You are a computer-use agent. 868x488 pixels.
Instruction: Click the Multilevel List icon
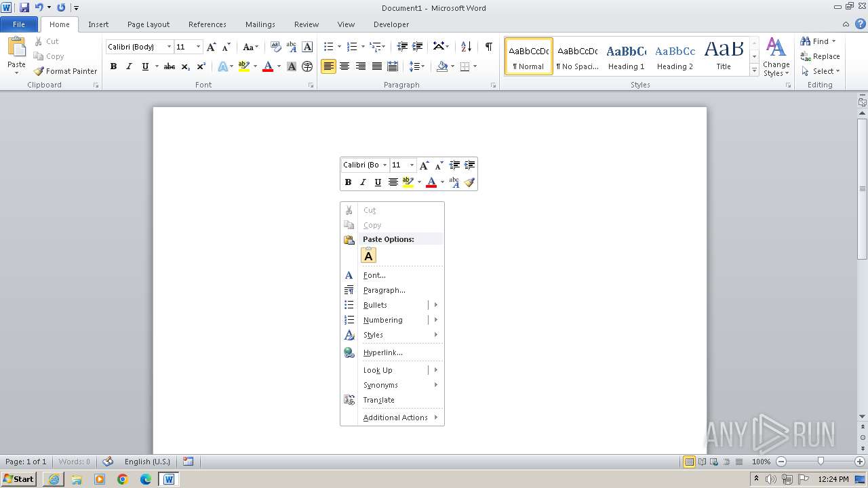tap(376, 47)
